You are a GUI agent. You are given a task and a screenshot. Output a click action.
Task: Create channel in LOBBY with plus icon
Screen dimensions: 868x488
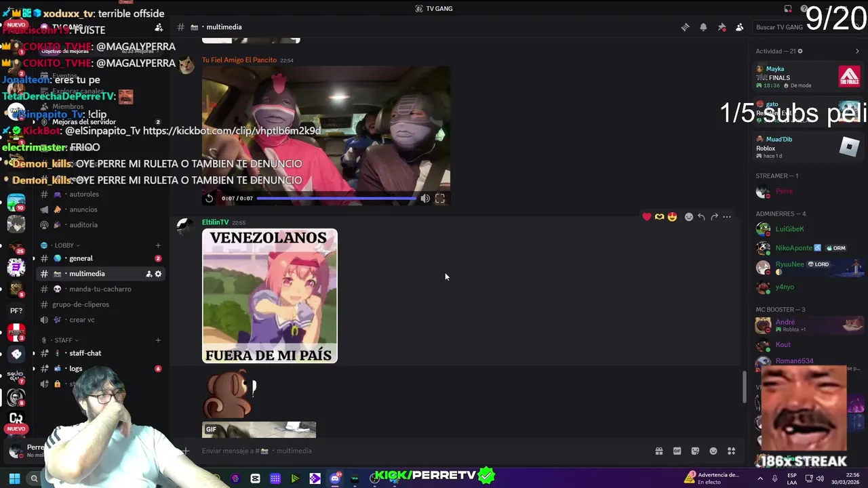pos(158,245)
